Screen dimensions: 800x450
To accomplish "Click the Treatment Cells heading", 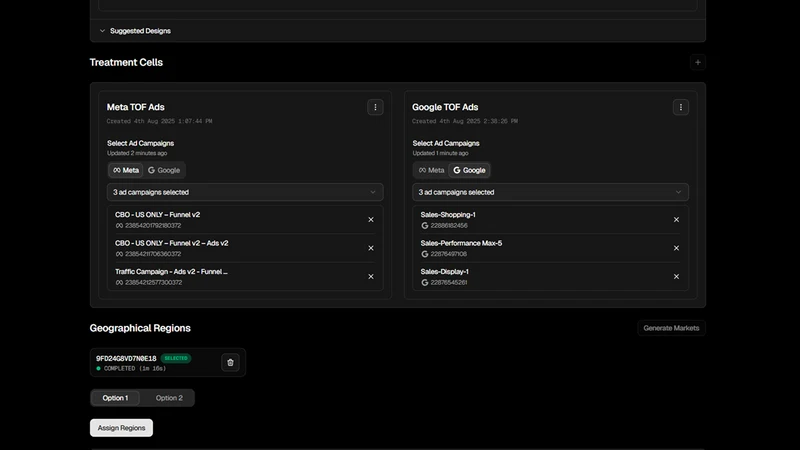I will coord(126,62).
